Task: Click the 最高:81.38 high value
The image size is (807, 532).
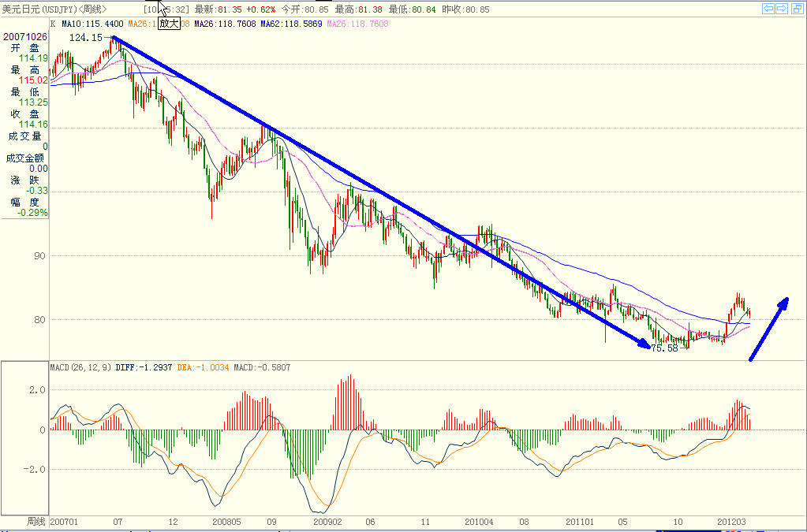Action: [x=358, y=9]
